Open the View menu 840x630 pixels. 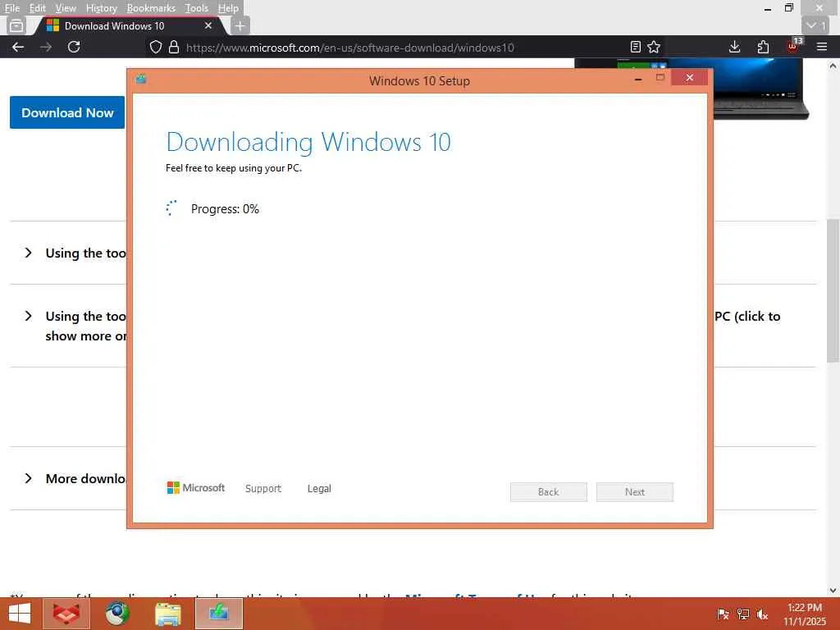coord(66,8)
